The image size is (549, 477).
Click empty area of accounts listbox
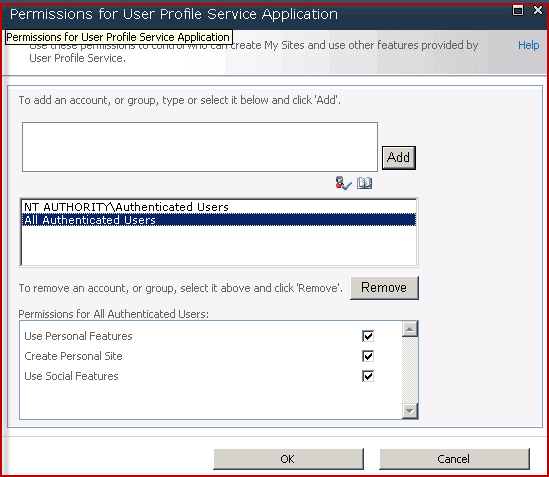(x=219, y=246)
